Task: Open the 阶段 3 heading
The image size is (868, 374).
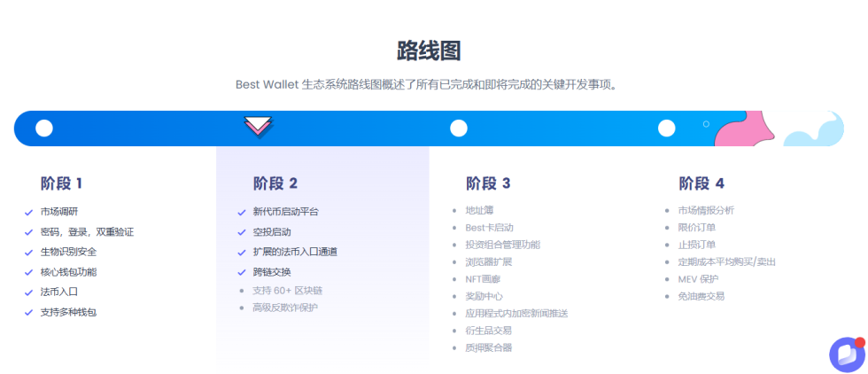Action: pos(488,183)
